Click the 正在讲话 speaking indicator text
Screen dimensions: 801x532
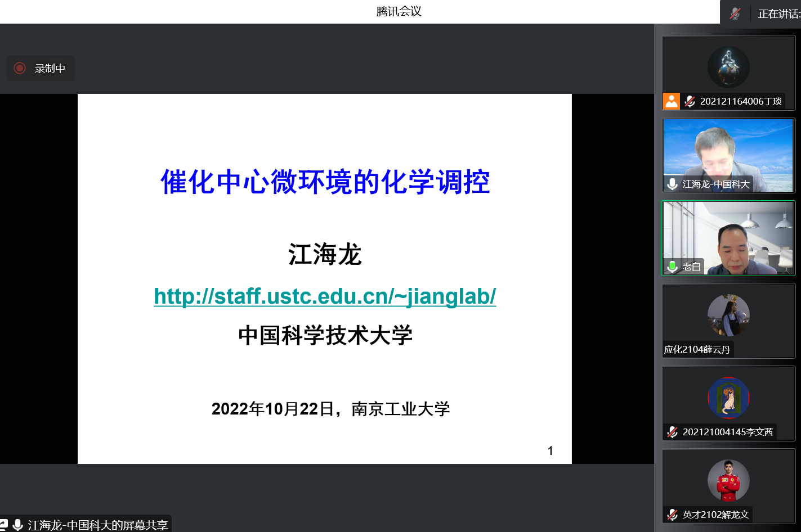point(778,14)
